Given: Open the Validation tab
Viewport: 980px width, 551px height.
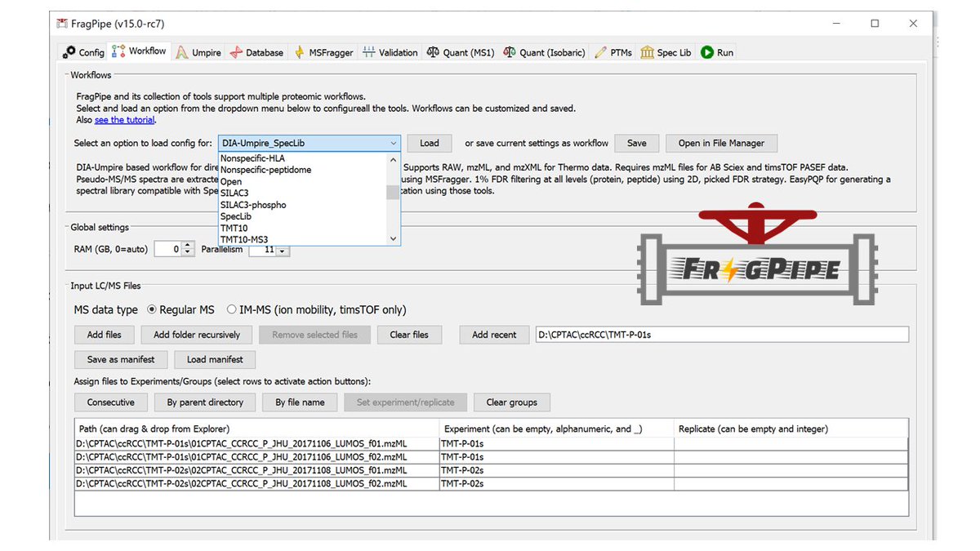Looking at the screenshot, I should pyautogui.click(x=390, y=51).
